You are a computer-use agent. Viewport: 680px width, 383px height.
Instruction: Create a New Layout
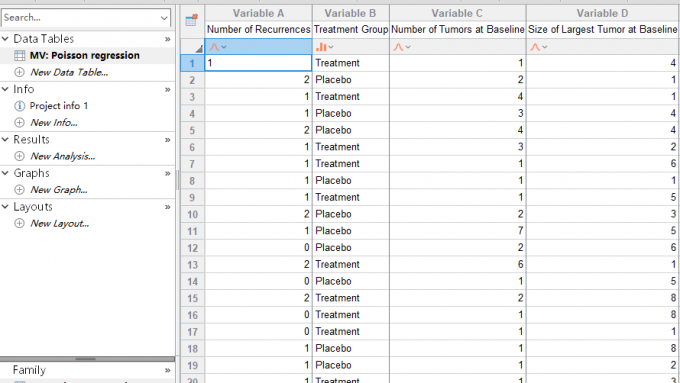pyautogui.click(x=59, y=223)
